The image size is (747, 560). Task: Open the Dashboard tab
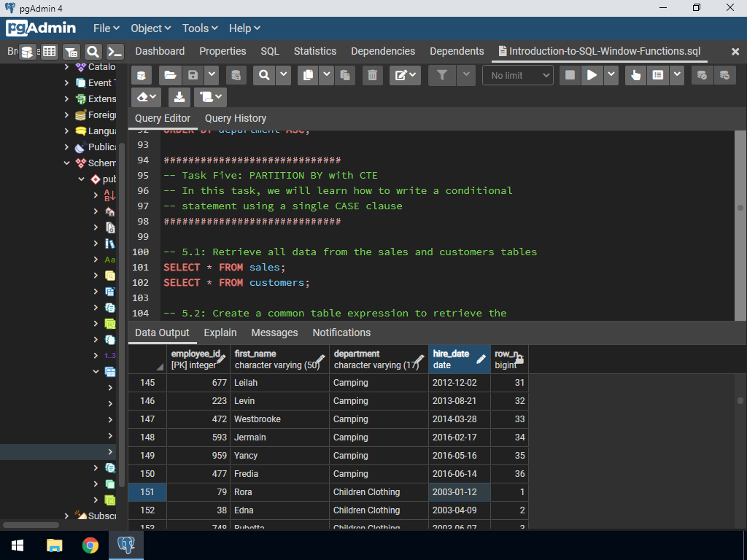pyautogui.click(x=160, y=51)
